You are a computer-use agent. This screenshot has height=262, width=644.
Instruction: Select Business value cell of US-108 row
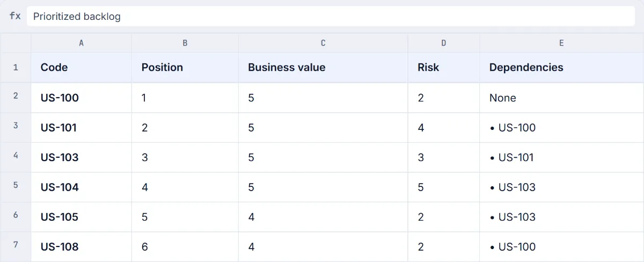click(323, 246)
